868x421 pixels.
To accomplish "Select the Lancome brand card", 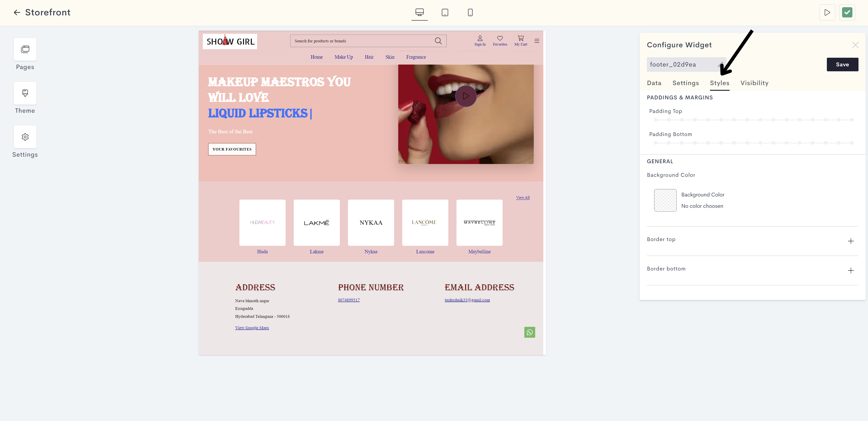I will tap(425, 223).
